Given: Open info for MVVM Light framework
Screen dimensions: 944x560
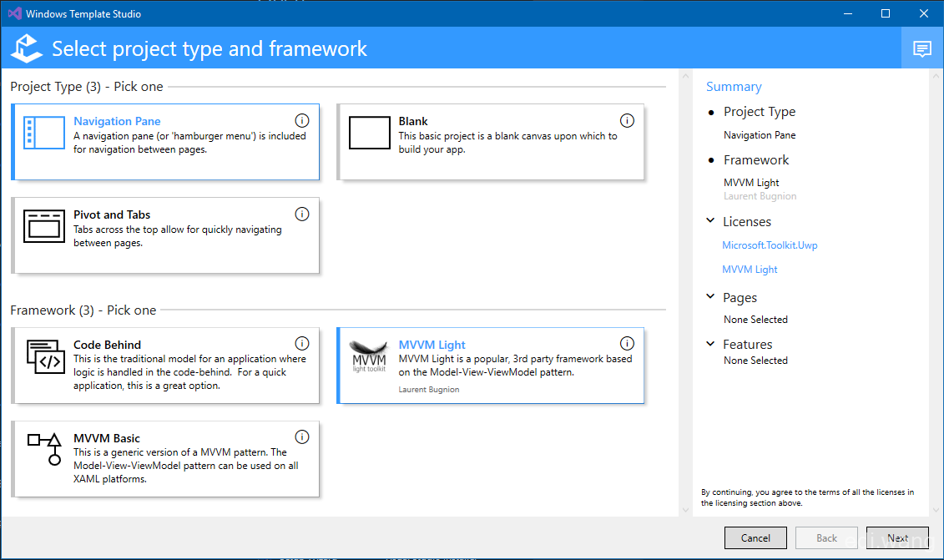Looking at the screenshot, I should point(627,343).
